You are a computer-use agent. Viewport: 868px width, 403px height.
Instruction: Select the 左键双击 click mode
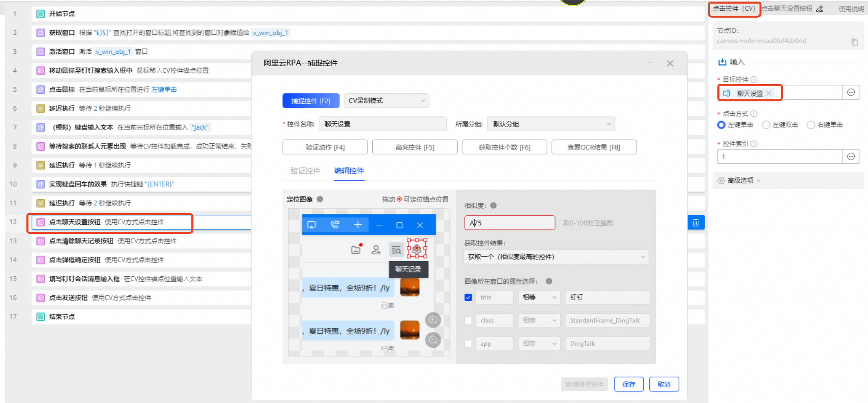(766, 125)
